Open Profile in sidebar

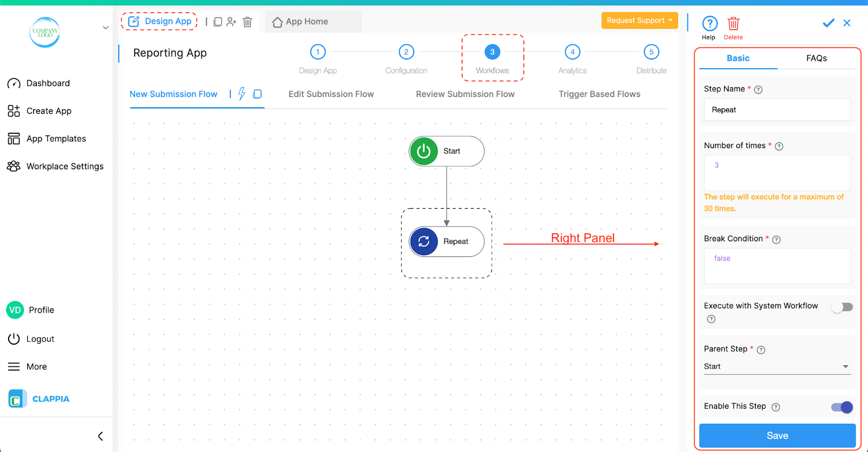pyautogui.click(x=30, y=310)
